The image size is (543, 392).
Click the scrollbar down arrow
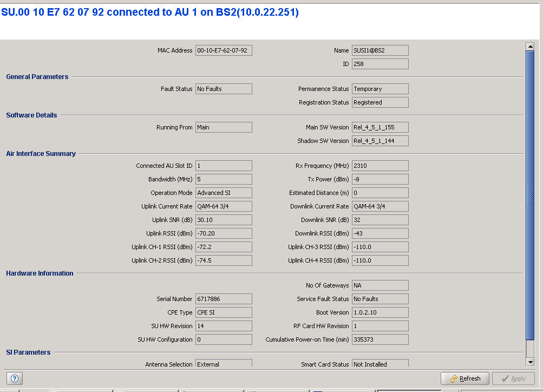pyautogui.click(x=530, y=362)
